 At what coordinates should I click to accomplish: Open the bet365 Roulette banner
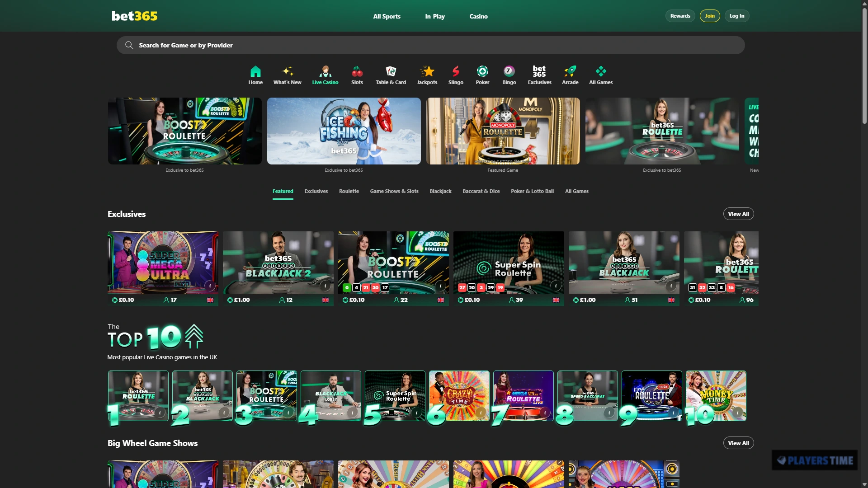point(662,131)
